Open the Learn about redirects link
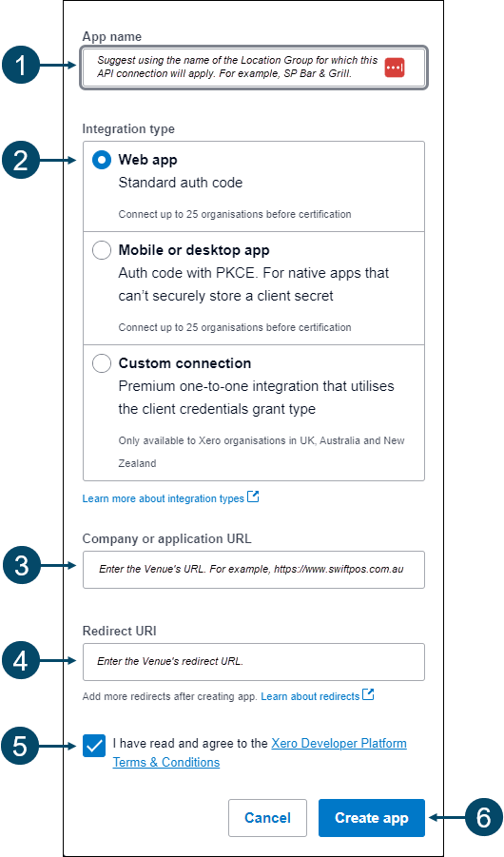The width and height of the screenshot is (504, 857). point(310,696)
